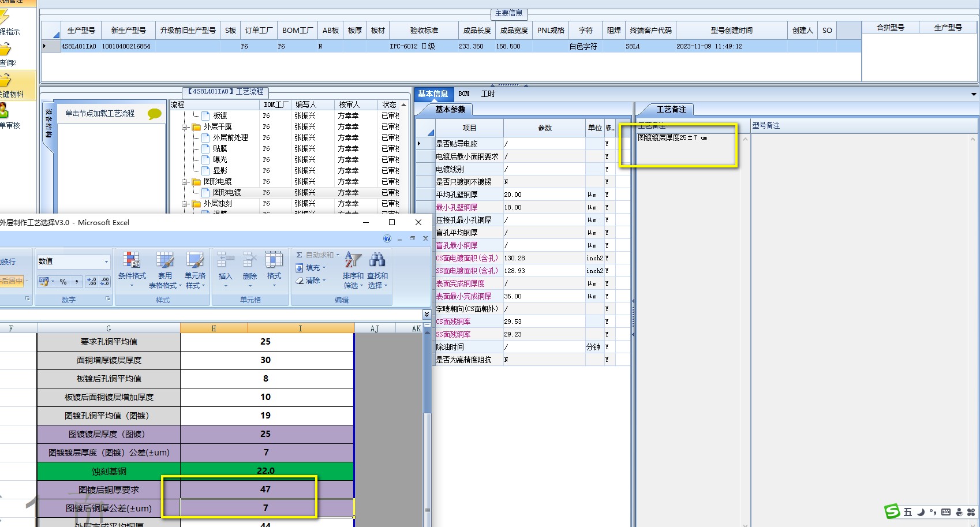
Task: Click decrease decimal places icon
Action: (x=104, y=282)
